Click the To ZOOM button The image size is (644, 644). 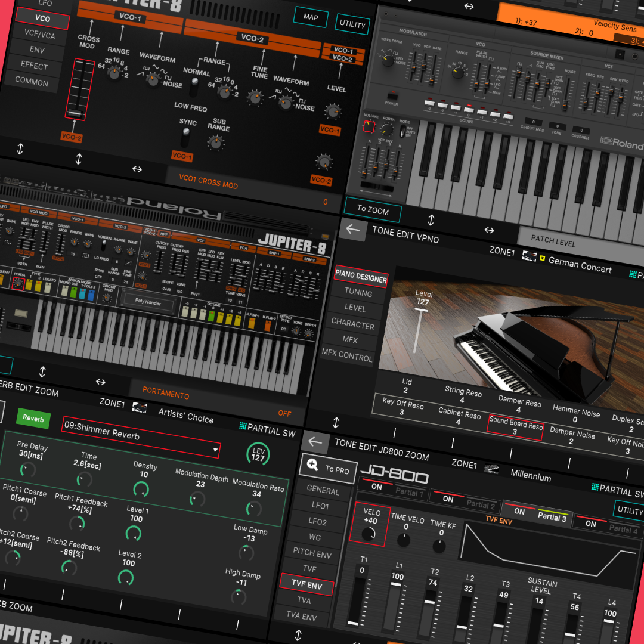(373, 210)
